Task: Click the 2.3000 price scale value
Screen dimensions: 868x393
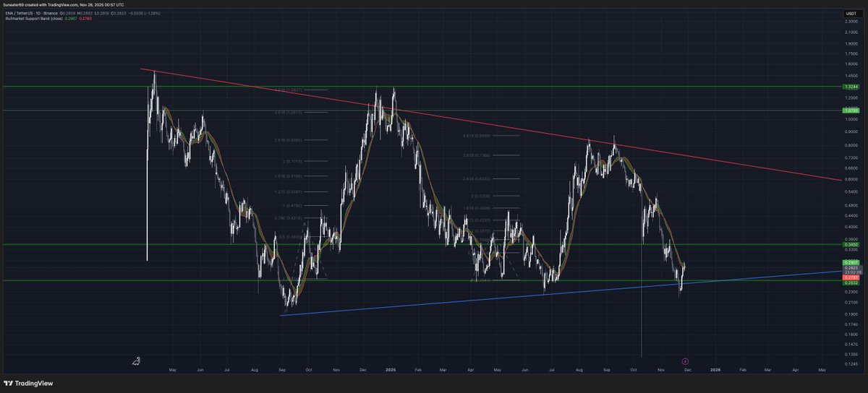Action: click(851, 21)
